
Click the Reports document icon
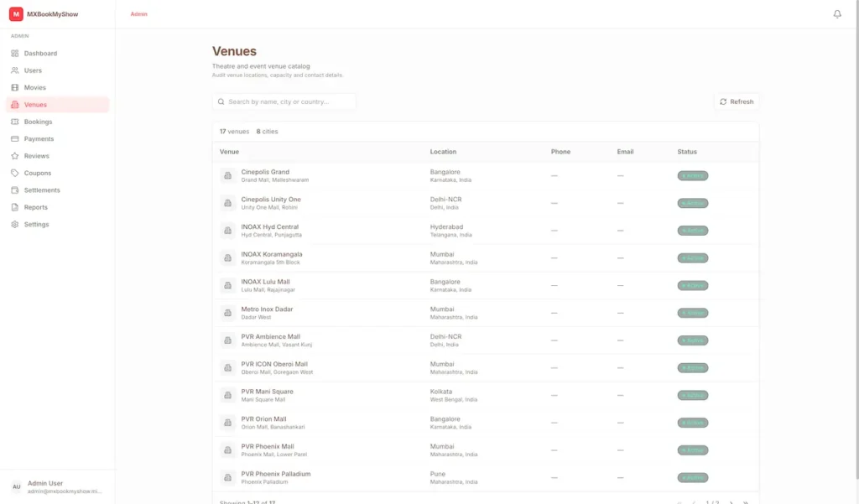point(15,207)
